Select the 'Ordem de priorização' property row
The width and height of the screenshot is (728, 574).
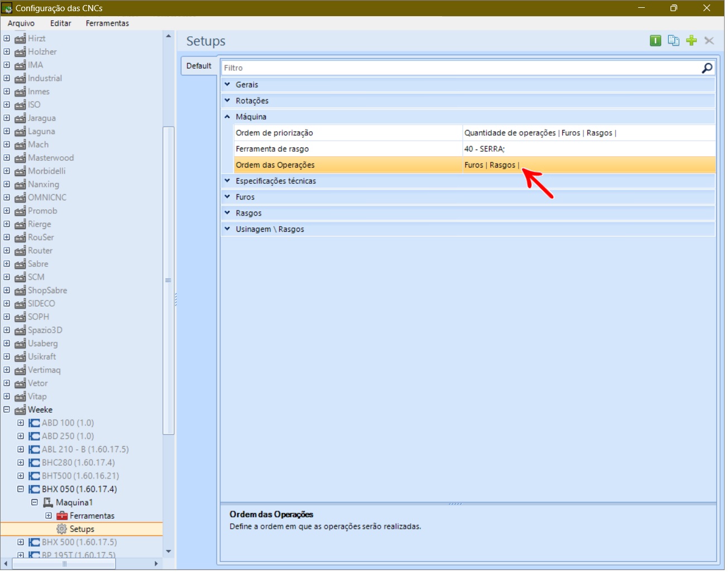474,133
